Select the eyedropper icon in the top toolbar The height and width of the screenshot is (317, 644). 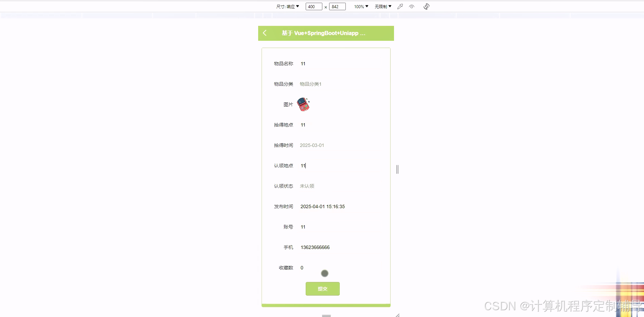click(399, 6)
